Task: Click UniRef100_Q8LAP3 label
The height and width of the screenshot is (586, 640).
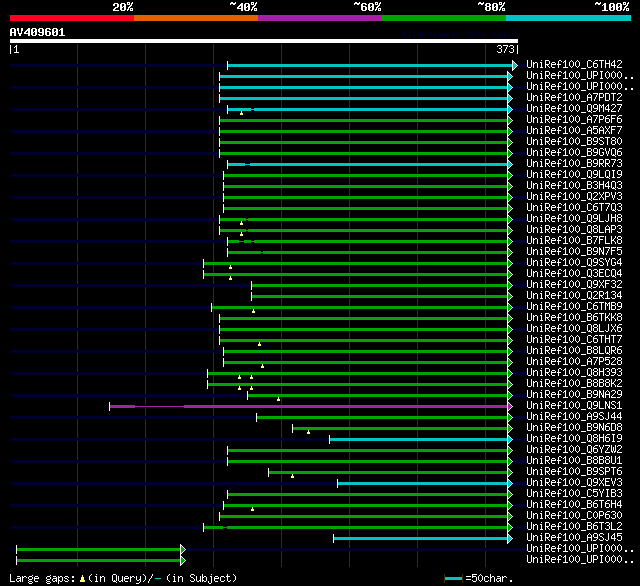Action: [x=574, y=230]
